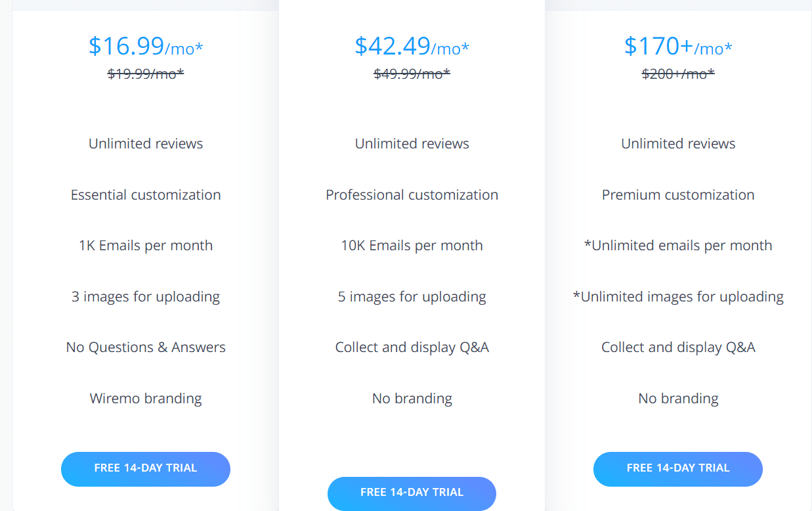The width and height of the screenshot is (812, 511).
Task: Click the Essential customization feature text
Action: [145, 194]
